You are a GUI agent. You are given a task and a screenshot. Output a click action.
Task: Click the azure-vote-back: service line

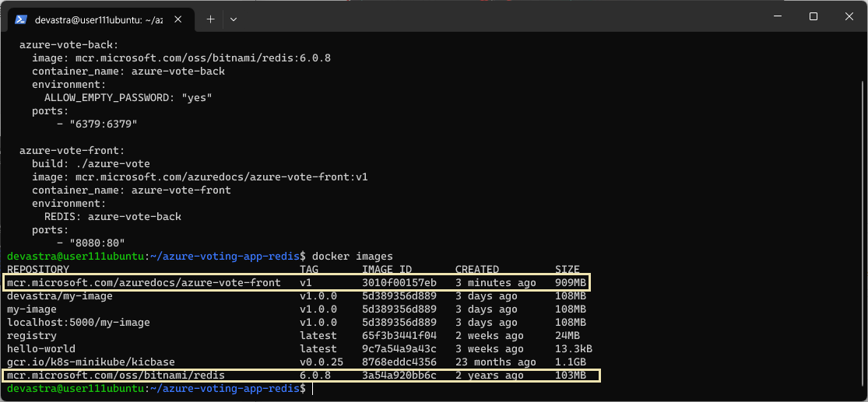pyautogui.click(x=69, y=45)
